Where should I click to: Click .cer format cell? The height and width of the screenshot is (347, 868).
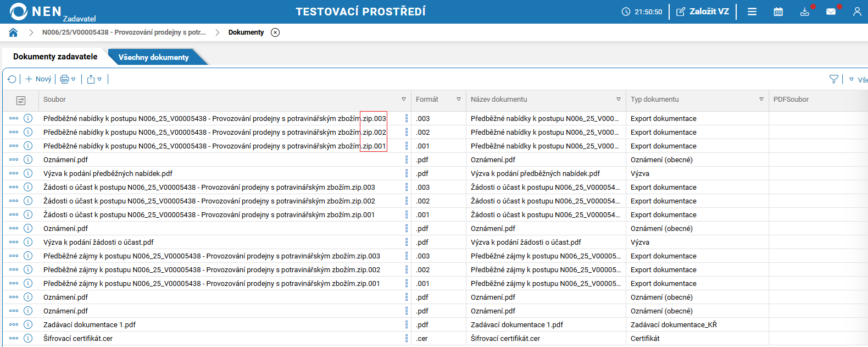[422, 338]
